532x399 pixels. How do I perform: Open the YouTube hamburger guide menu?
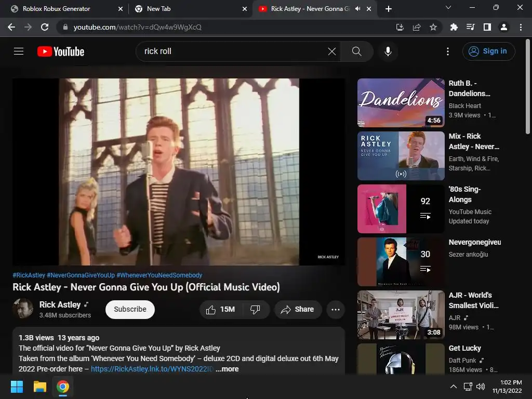(x=19, y=51)
